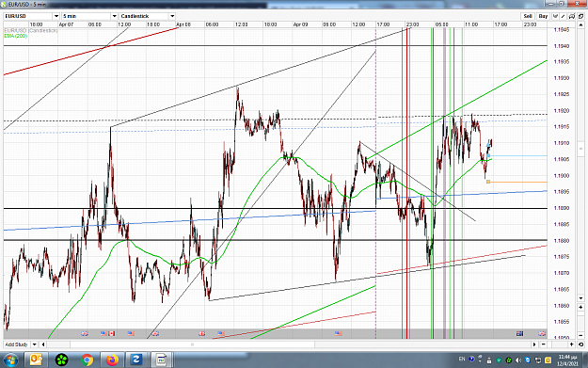The image size is (588, 368).
Task: Click the EN language indicator in tray
Action: (x=462, y=359)
